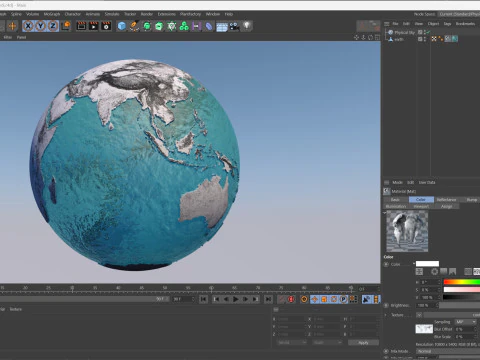This screenshot has height=360, width=480.
Task: Add a Camera object icon
Action: click(x=234, y=26)
